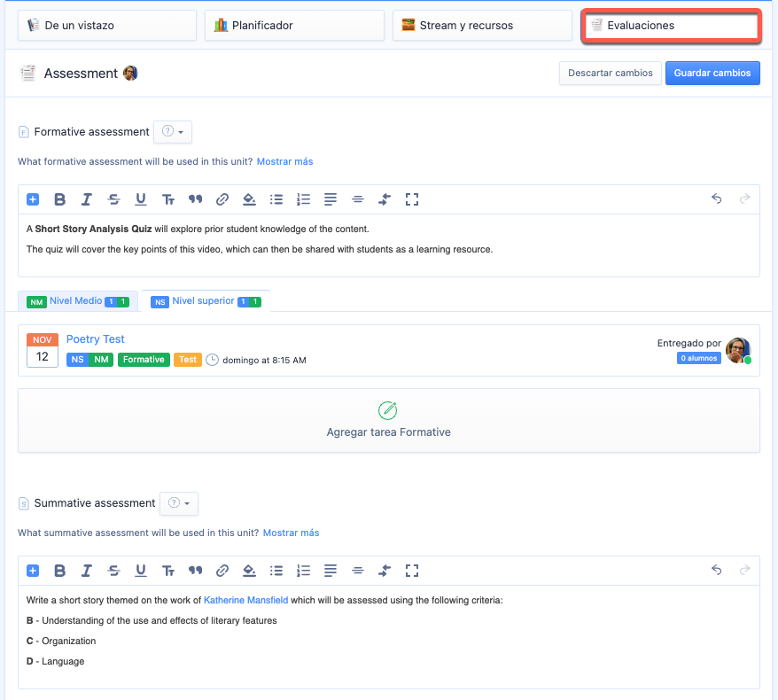Switch to the Planificador tab
778x700 pixels.
coord(294,26)
